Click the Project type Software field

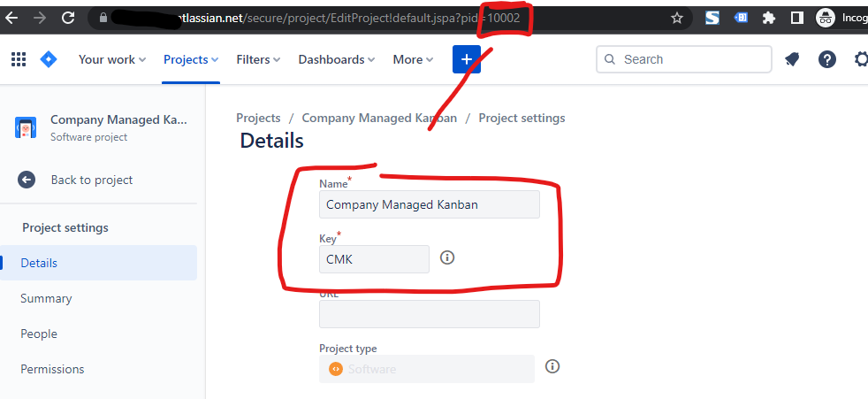click(x=427, y=369)
